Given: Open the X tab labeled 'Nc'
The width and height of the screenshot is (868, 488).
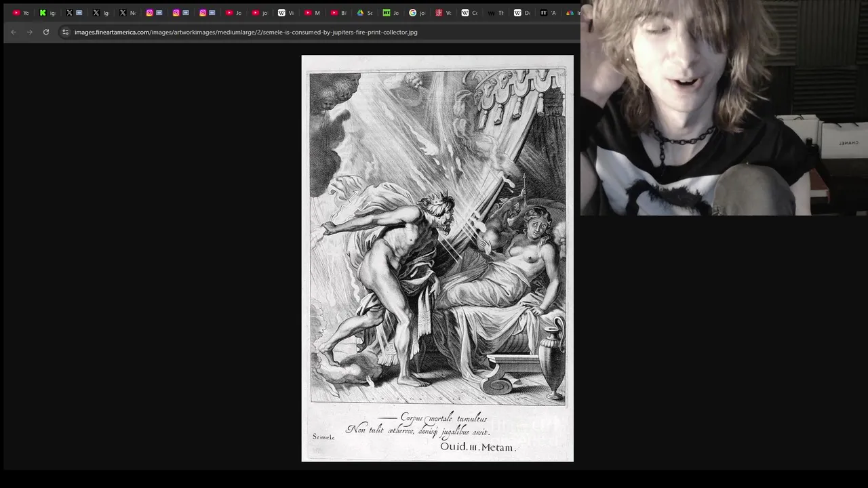Looking at the screenshot, I should click(127, 13).
